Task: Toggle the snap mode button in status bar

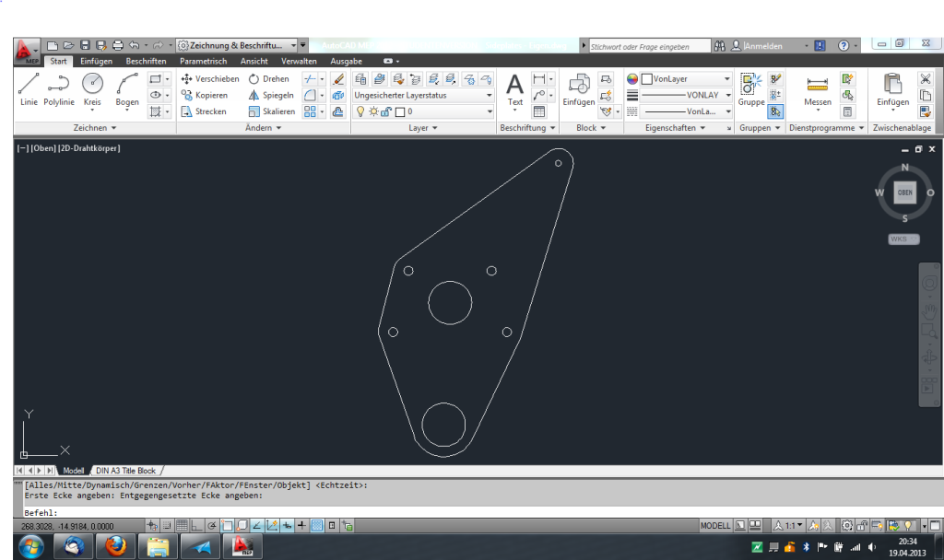Action: pyautogui.click(x=167, y=525)
